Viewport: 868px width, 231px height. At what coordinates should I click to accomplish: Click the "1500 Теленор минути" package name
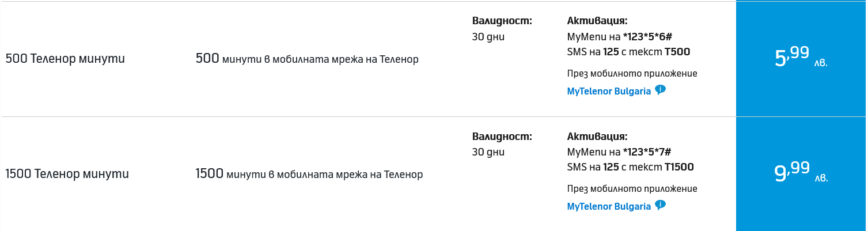[x=67, y=174]
